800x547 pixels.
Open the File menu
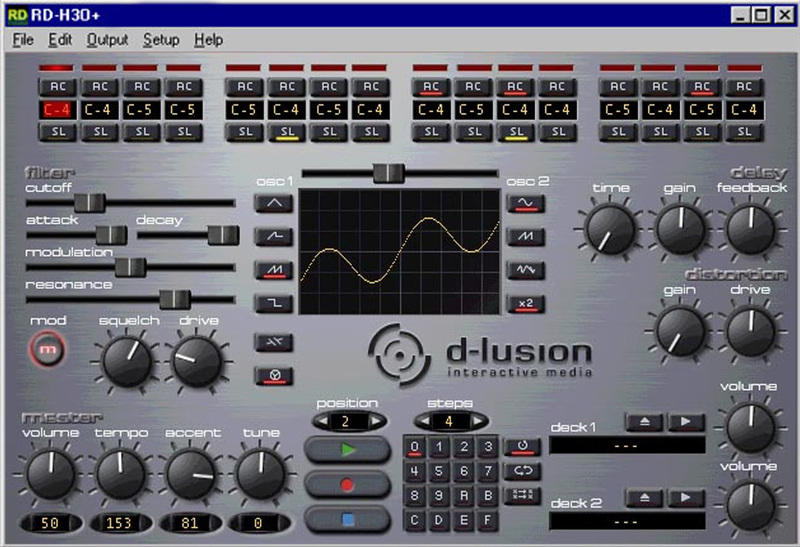tap(23, 40)
